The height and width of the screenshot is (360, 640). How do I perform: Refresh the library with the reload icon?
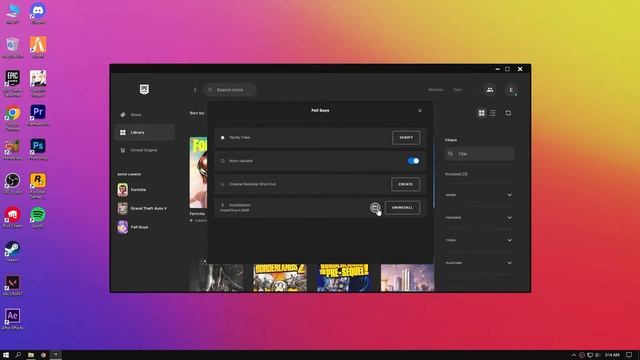[508, 113]
